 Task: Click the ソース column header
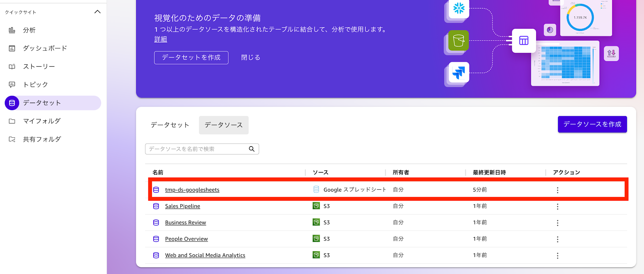(321, 173)
